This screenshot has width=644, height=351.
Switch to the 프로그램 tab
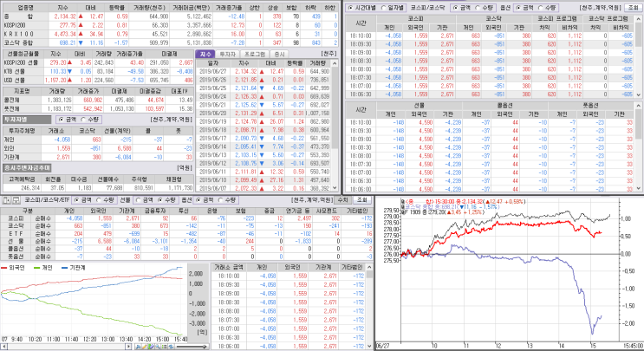(255, 55)
